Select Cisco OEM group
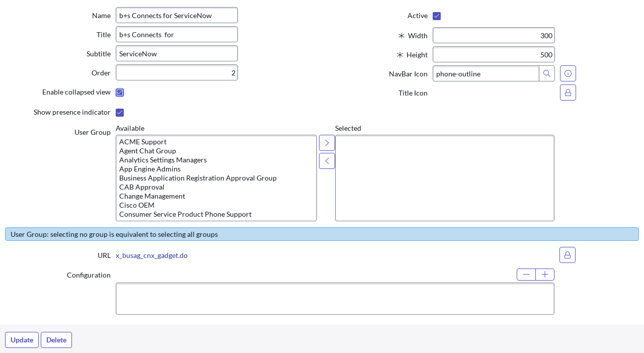This screenshot has height=353, width=644. point(216,205)
